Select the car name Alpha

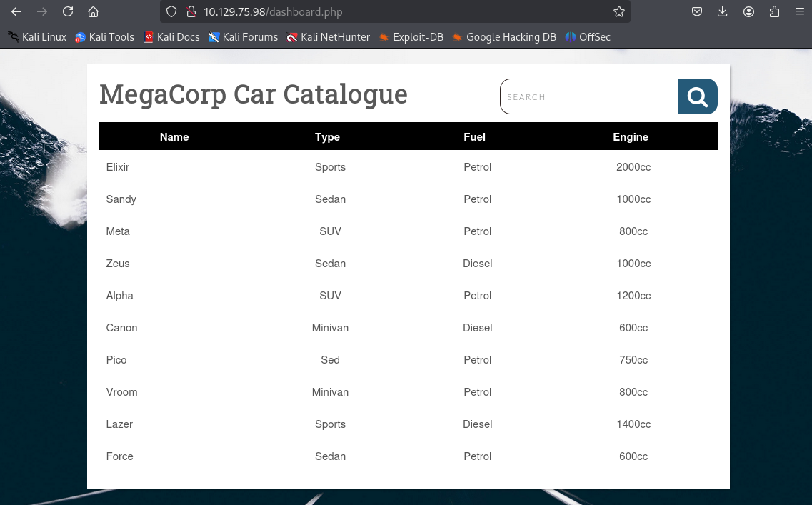[120, 295]
